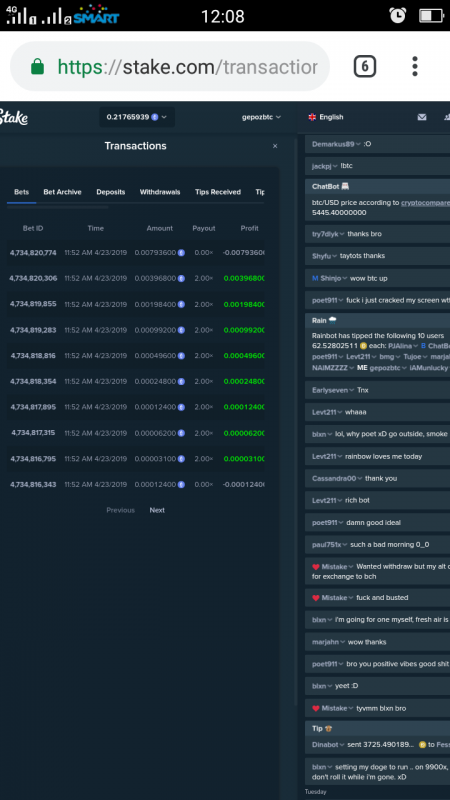Click coin icon in bet 4,734,818,816 row
This screenshot has width=450, height=800.
click(181, 356)
